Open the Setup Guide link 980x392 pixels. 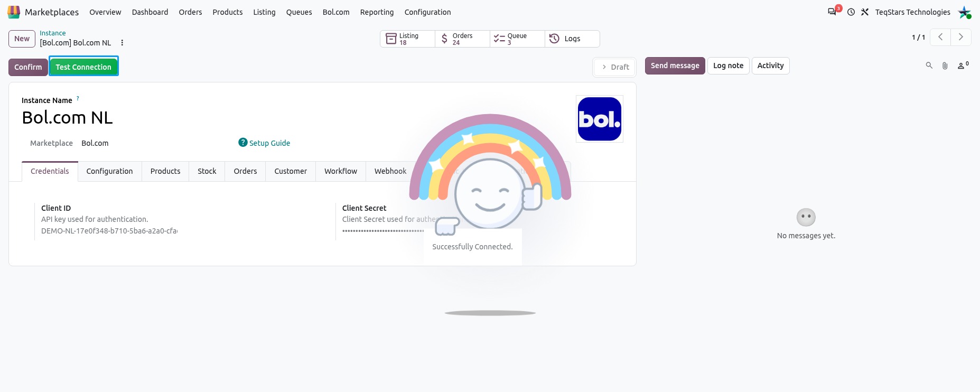pos(264,143)
